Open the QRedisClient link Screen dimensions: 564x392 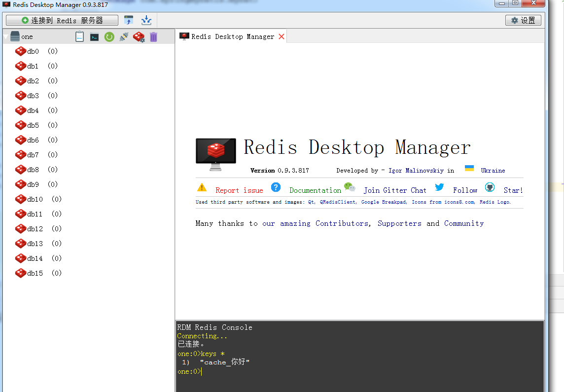pyautogui.click(x=337, y=202)
